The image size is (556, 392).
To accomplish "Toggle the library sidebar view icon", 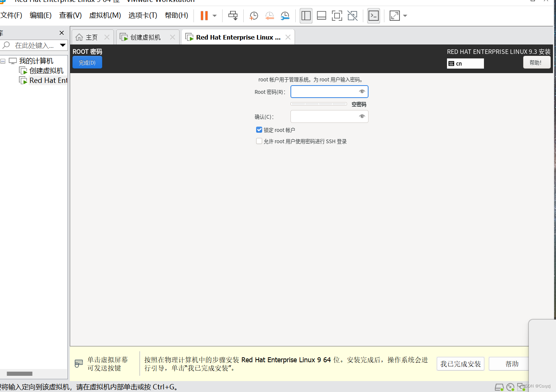I will pos(306,15).
